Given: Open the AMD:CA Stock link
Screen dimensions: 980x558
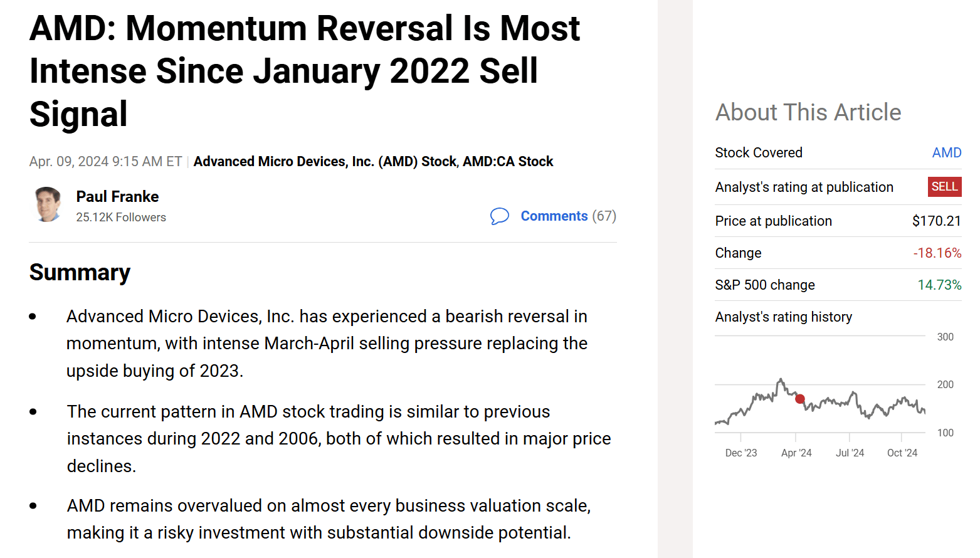Looking at the screenshot, I should click(508, 162).
